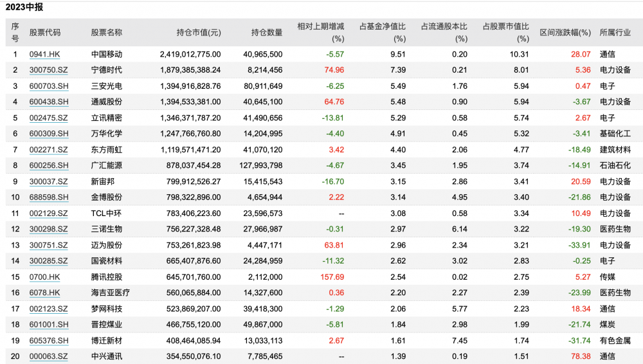Open stock code link 300751.SZ
Screen dimensions: 643x364
click(48, 246)
